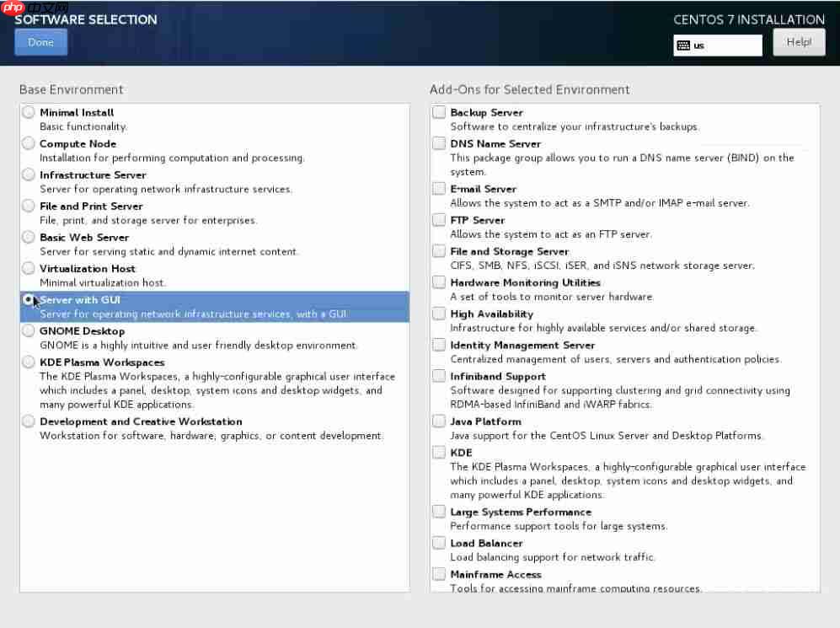840x628 pixels.
Task: Enable the Java Platform checkbox
Action: [x=439, y=421]
